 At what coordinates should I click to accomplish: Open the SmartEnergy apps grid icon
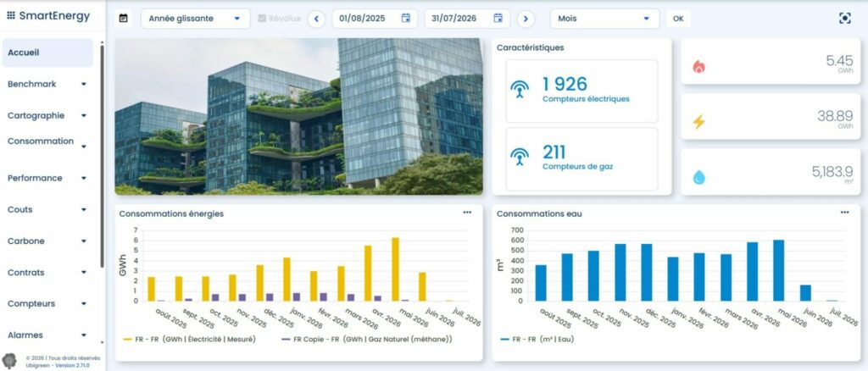pyautogui.click(x=11, y=16)
